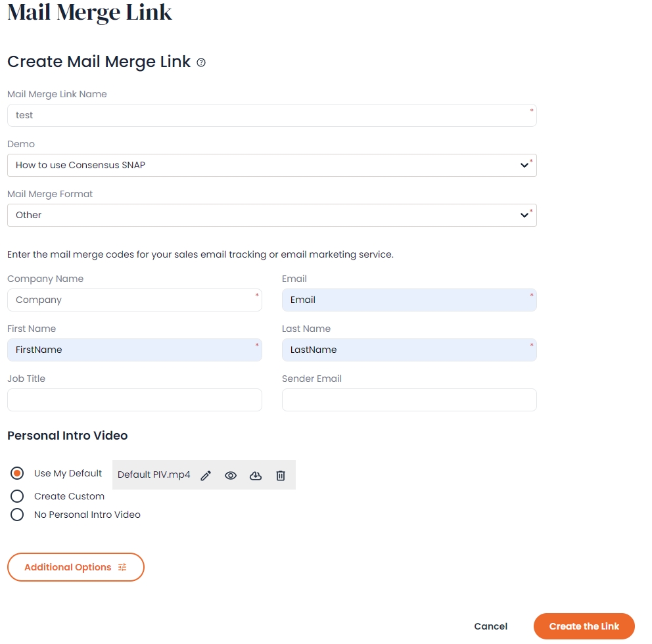Expand the Mail Merge Format dropdown
The height and width of the screenshot is (644, 652).
pos(271,215)
